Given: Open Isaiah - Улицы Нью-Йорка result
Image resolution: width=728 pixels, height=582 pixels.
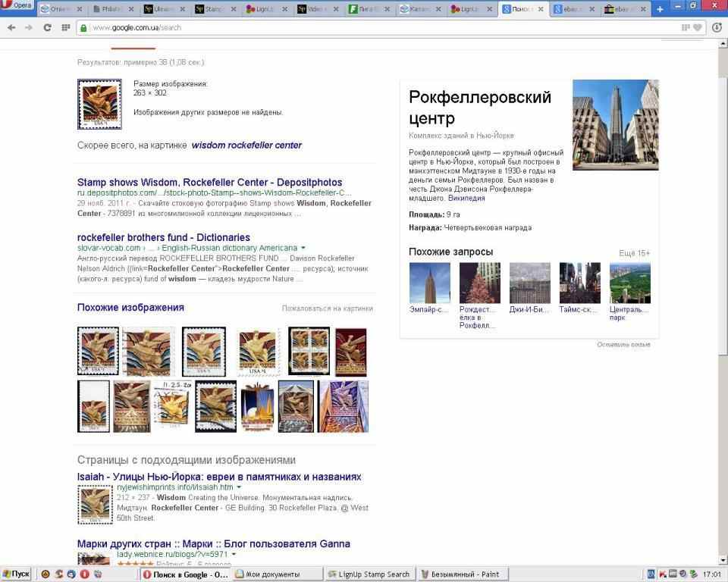Looking at the screenshot, I should [x=219, y=477].
